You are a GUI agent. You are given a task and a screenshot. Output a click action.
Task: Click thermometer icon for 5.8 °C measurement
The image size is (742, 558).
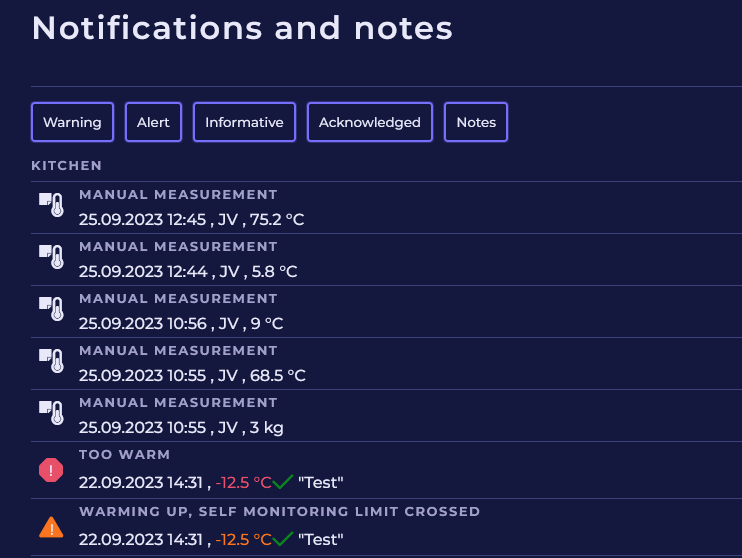tap(51, 257)
